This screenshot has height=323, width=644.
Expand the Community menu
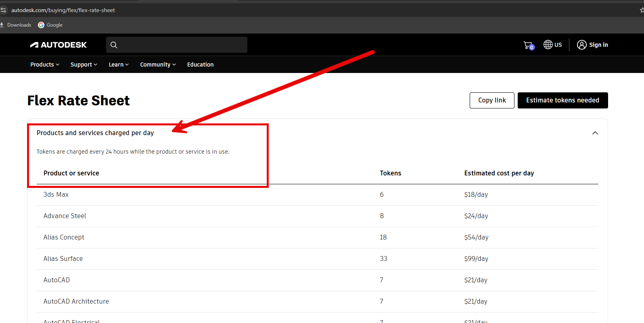point(158,65)
